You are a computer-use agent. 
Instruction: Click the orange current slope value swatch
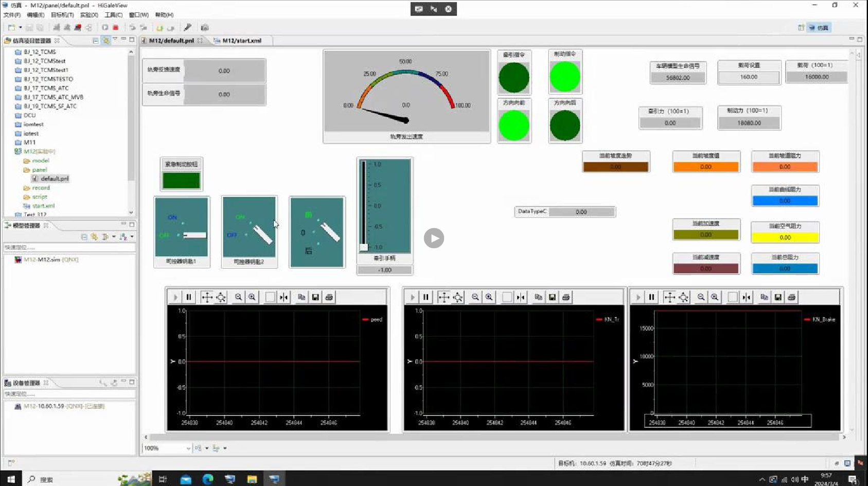(706, 167)
